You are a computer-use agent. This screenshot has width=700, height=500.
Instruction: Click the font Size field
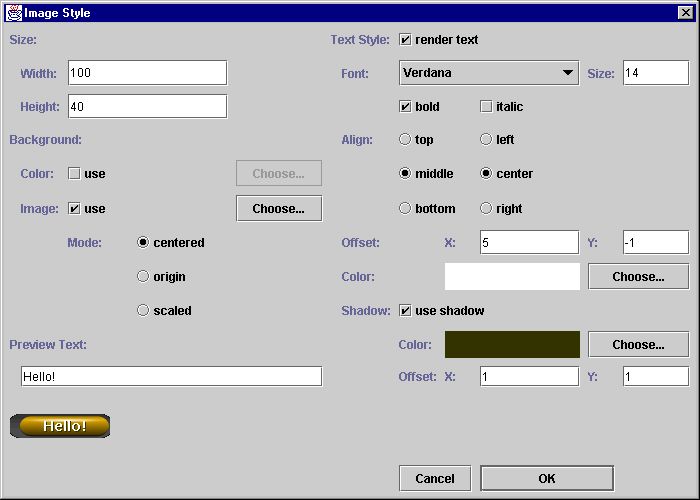click(x=656, y=73)
